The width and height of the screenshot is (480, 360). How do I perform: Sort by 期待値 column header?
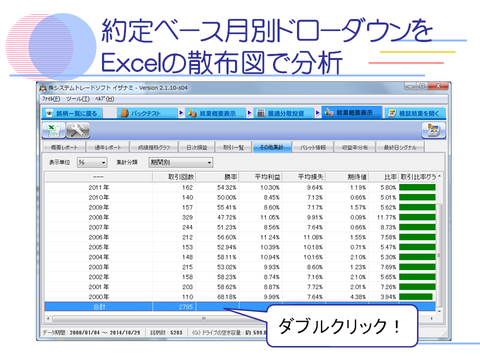347,177
